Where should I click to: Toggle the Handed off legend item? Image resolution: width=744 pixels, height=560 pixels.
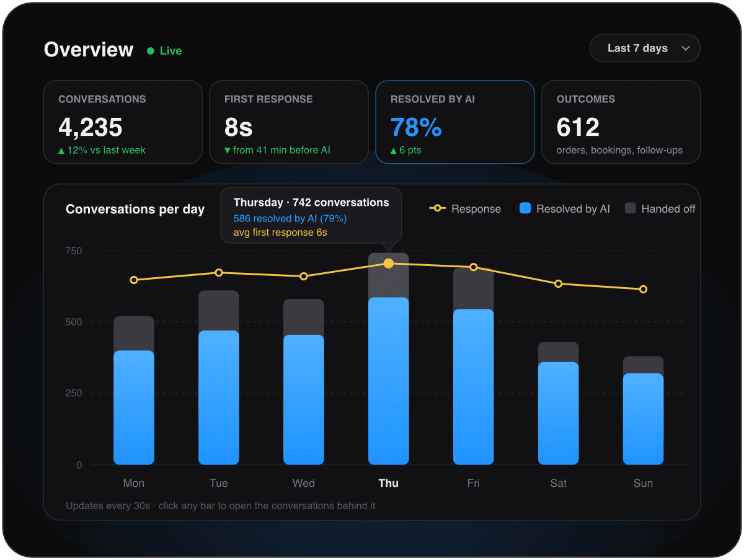(x=660, y=209)
